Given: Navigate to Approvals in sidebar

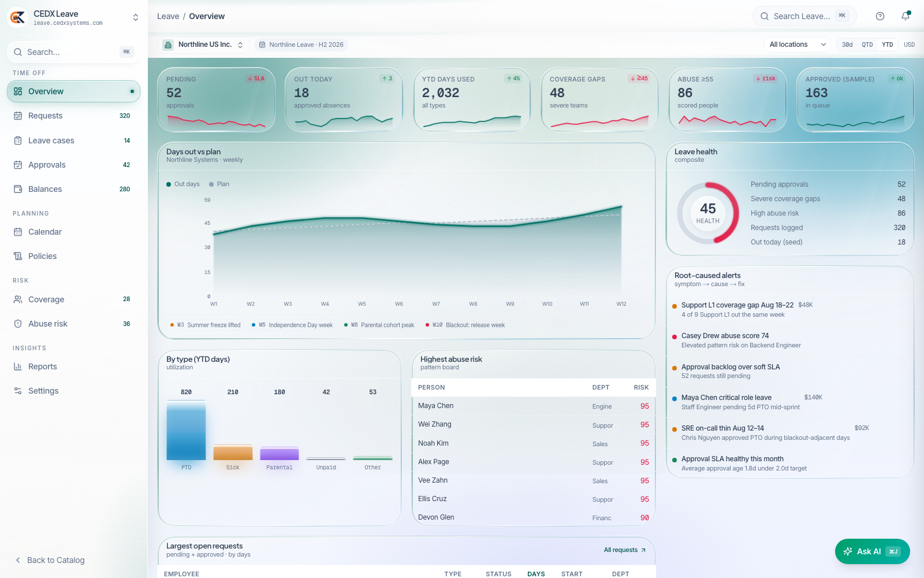Looking at the screenshot, I should coord(73,165).
